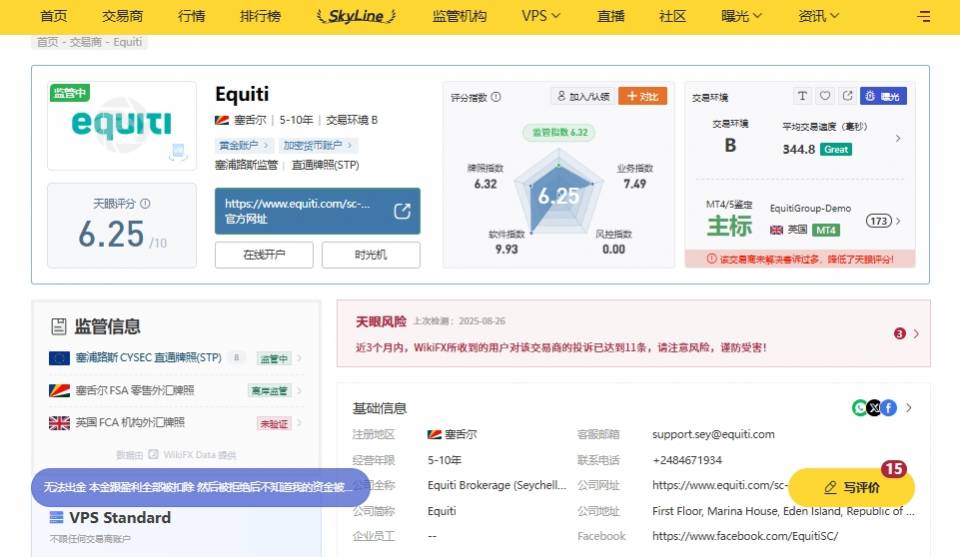The width and height of the screenshot is (960, 557).
Task: Click the 监管信息 document icon
Action: pos(59,326)
